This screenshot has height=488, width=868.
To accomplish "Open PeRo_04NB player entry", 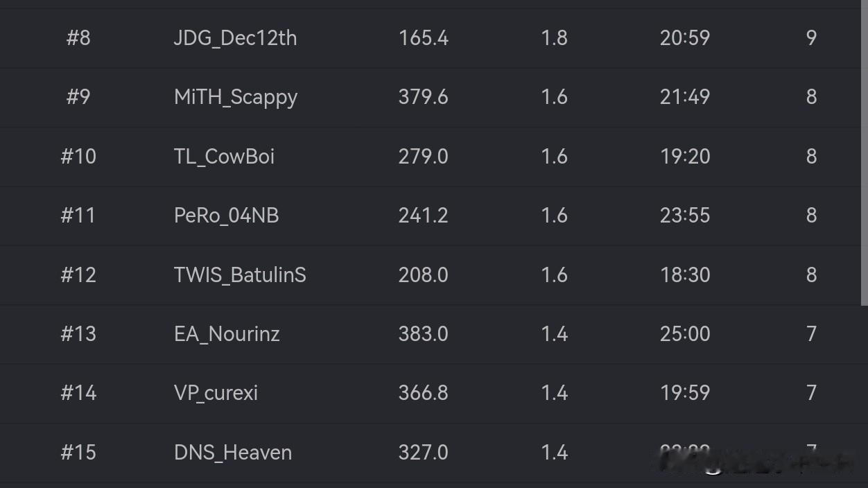I will point(226,216).
